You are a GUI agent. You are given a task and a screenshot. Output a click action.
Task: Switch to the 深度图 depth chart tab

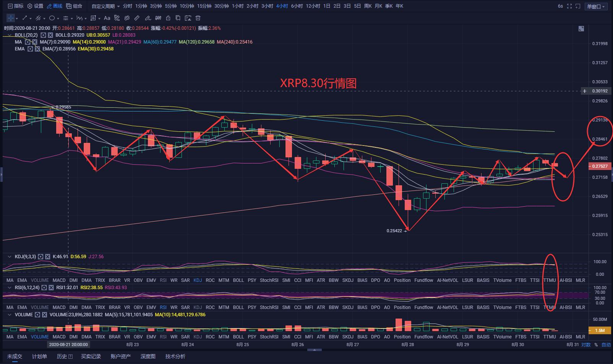pyautogui.click(x=148, y=356)
